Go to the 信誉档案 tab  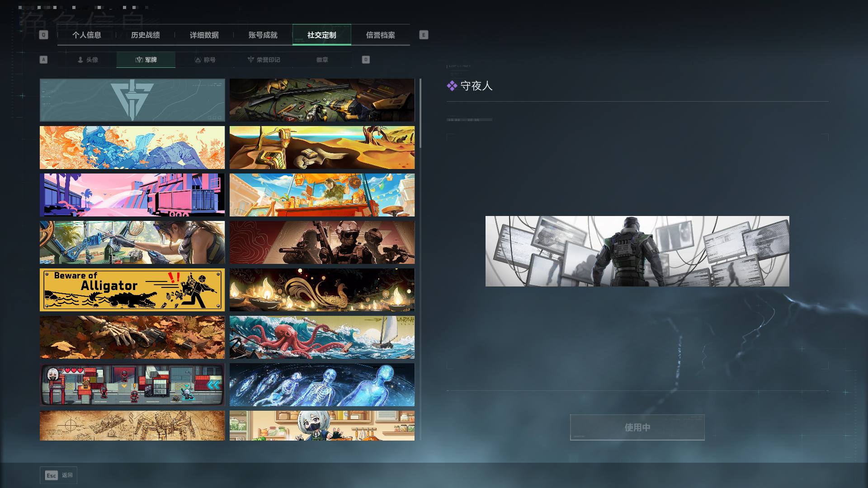381,35
